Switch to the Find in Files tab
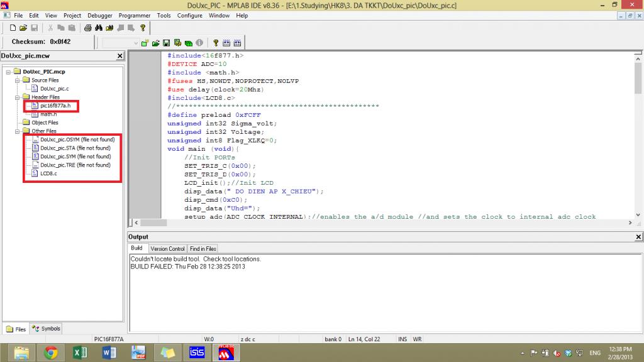 (203, 249)
